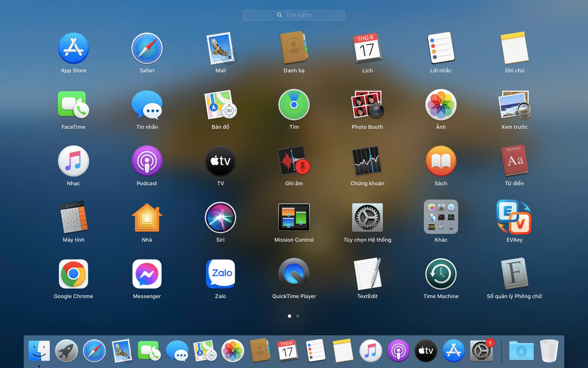Open Máy tính calculator app
Image resolution: width=588 pixels, height=368 pixels.
coord(73,218)
